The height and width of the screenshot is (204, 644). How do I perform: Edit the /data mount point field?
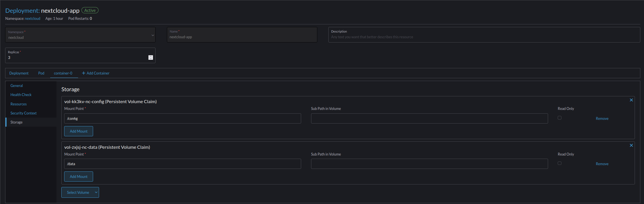click(x=182, y=164)
